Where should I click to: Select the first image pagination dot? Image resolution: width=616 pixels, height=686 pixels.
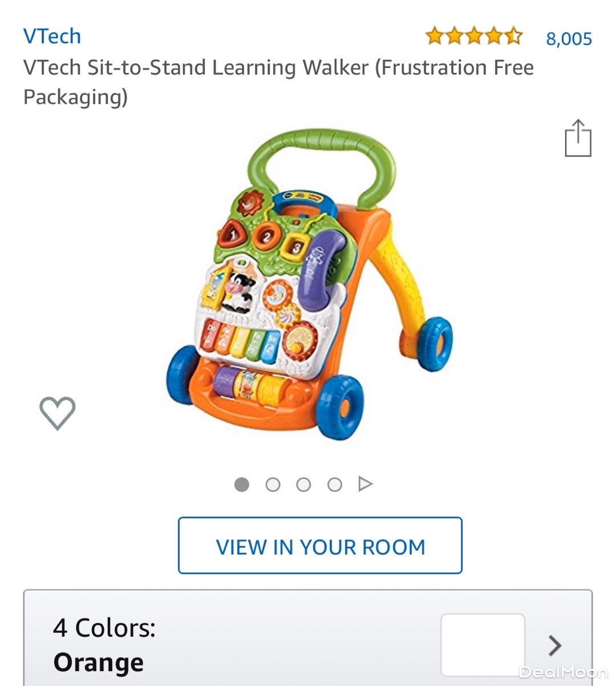[x=242, y=485]
